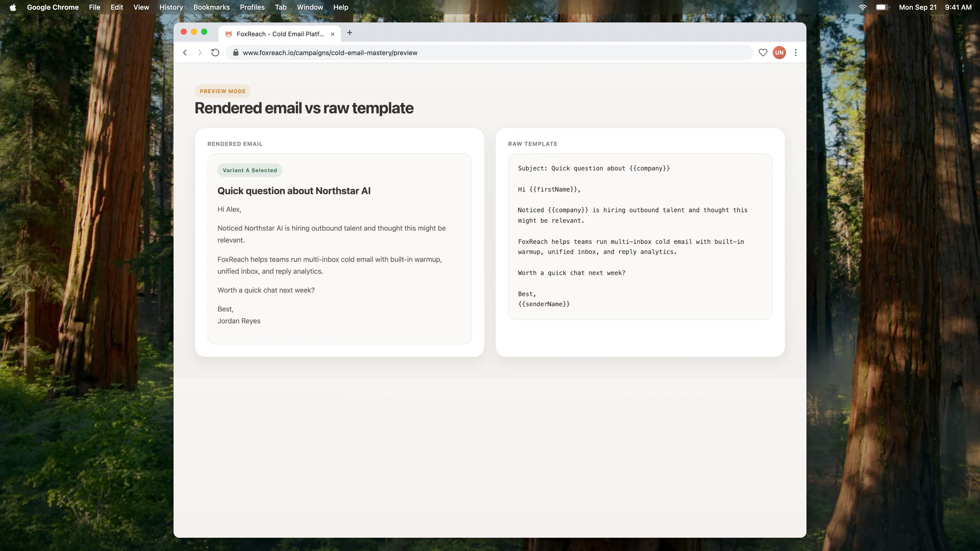Reload the FoxReach page
980x551 pixels.
(215, 52)
